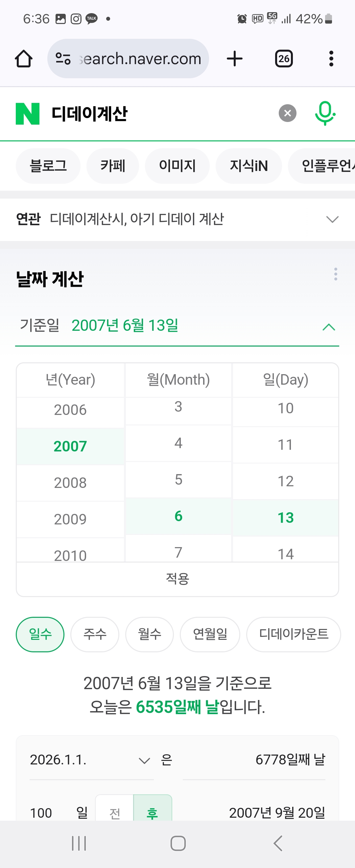This screenshot has width=355, height=868.
Task: Tap the green Naver N logo
Action: click(x=28, y=113)
